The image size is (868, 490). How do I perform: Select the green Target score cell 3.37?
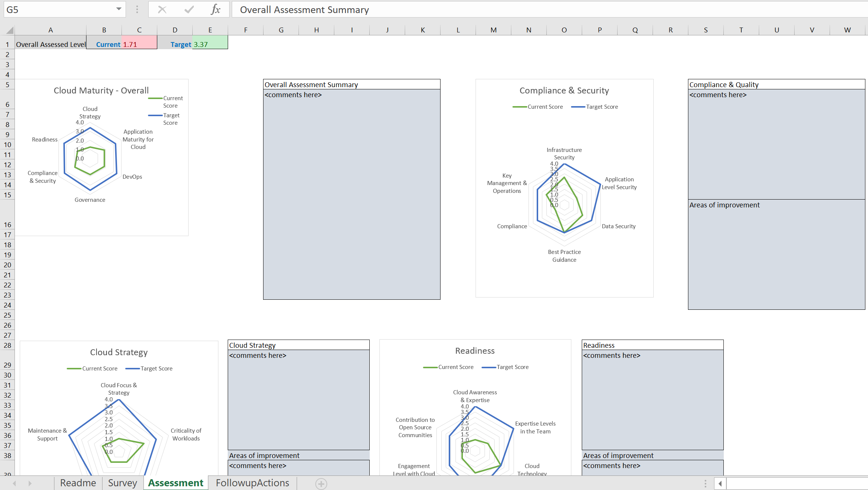(x=210, y=44)
